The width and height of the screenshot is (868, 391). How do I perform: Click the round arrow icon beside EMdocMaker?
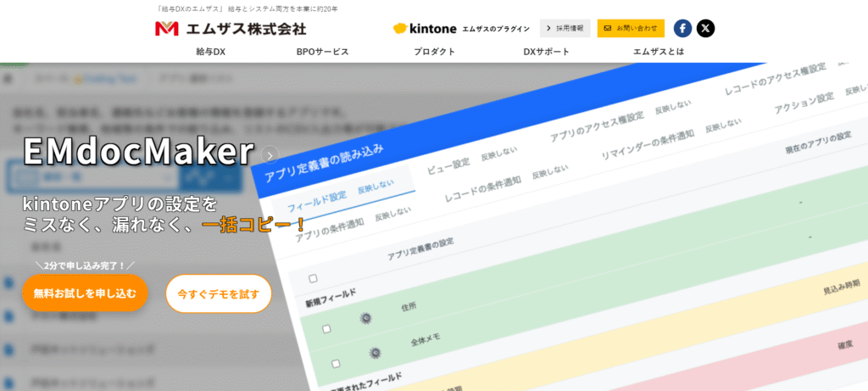pyautogui.click(x=270, y=154)
